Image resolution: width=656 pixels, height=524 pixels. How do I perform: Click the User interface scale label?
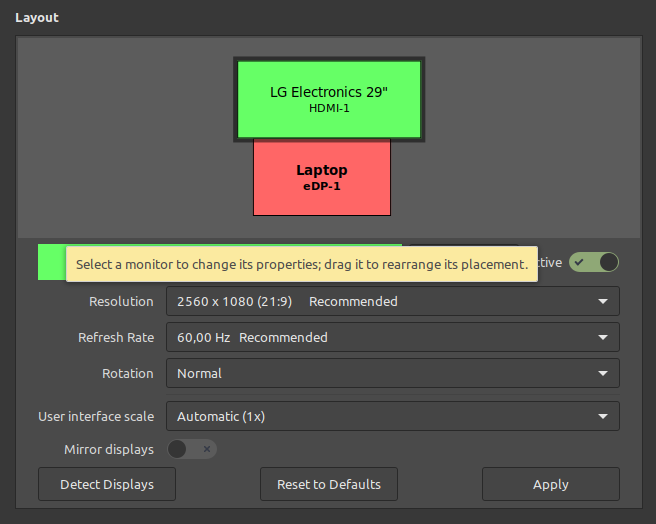(x=96, y=416)
